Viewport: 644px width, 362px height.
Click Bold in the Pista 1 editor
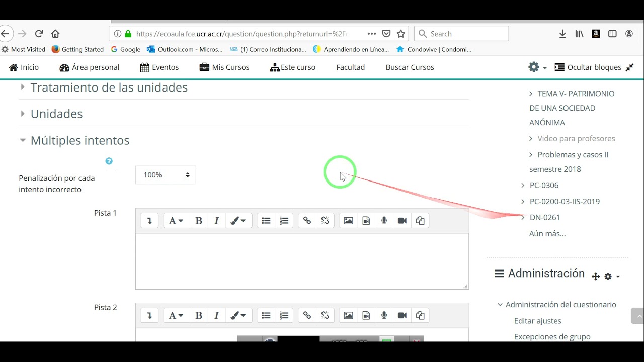(x=199, y=221)
